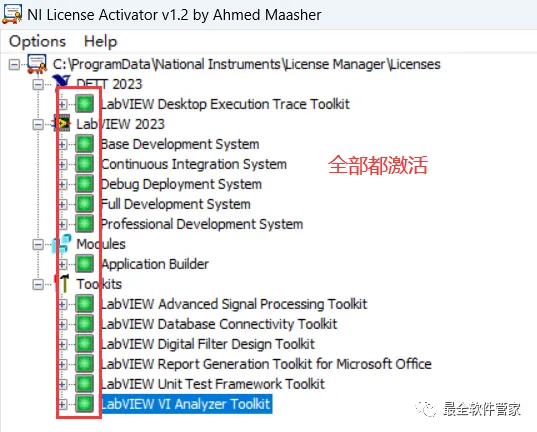This screenshot has height=432, width=537.
Task: Open the Help menu
Action: (100, 41)
